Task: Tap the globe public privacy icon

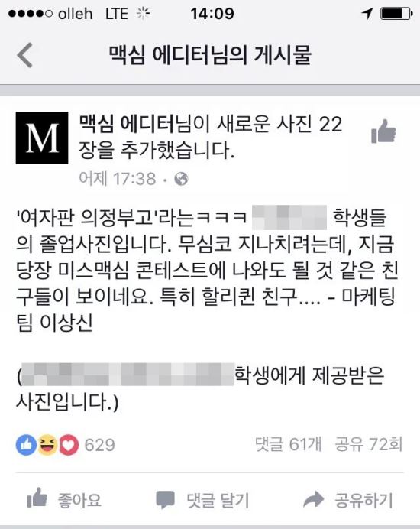Action: 181,179
